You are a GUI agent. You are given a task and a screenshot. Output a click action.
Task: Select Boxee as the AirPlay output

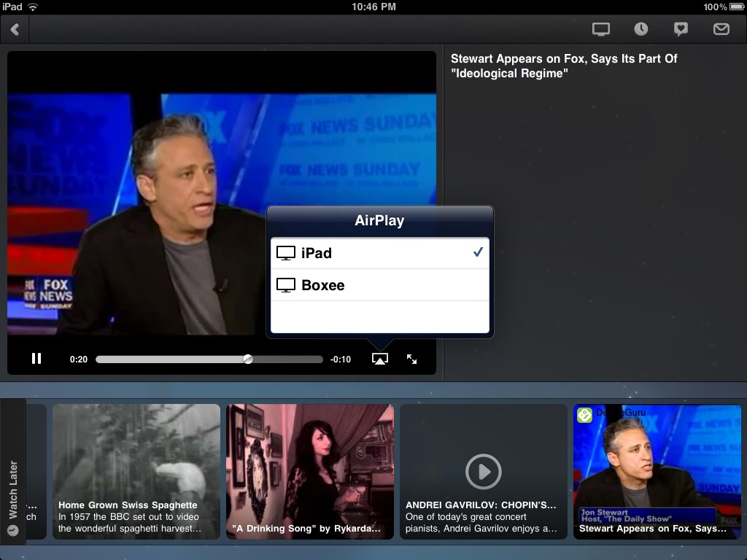coord(379,285)
